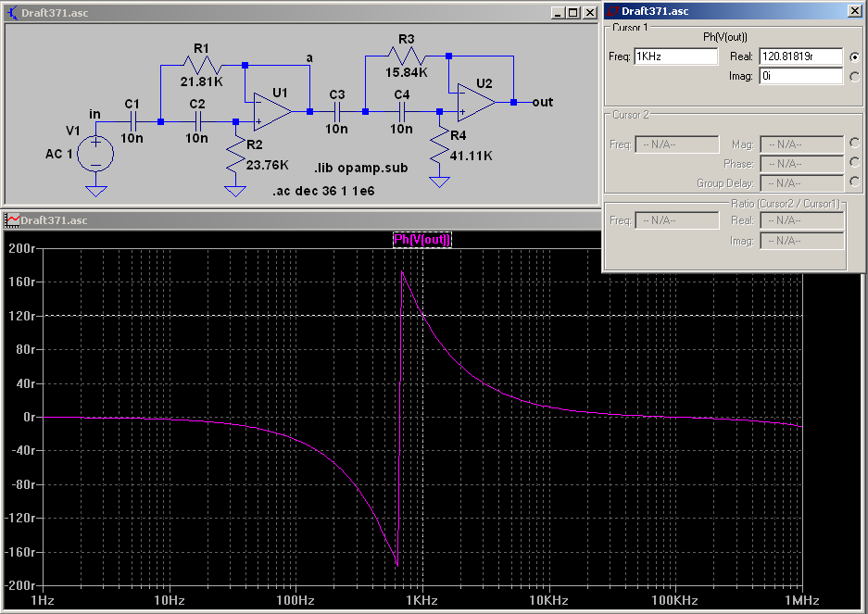The image size is (868, 614).
Task: Click the 1MHz horizontal axis label
Action: point(801,600)
